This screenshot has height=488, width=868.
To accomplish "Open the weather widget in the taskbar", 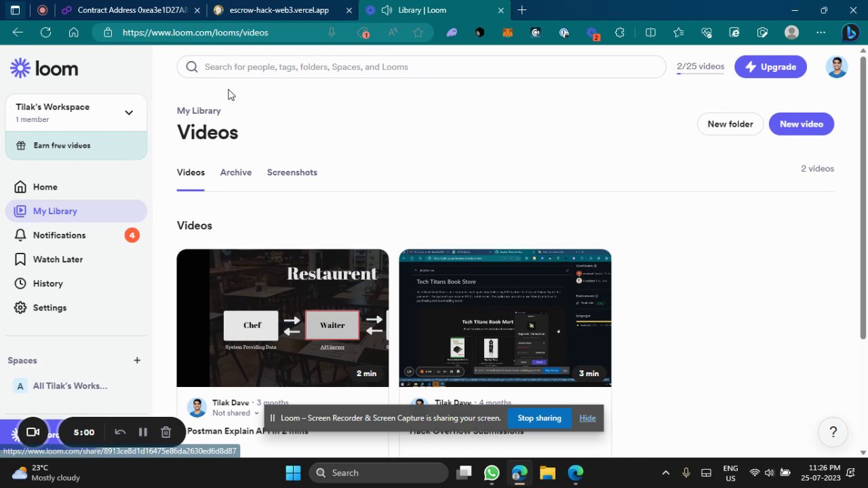I will (x=46, y=473).
